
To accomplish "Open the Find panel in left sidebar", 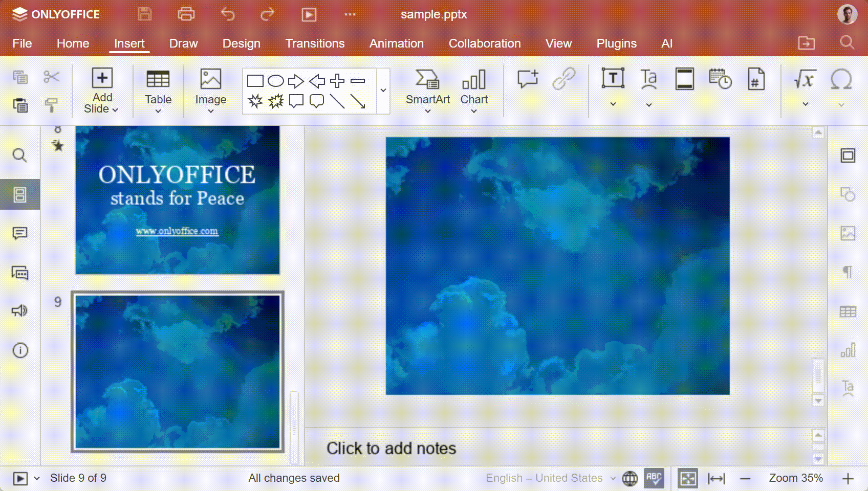I will (19, 155).
